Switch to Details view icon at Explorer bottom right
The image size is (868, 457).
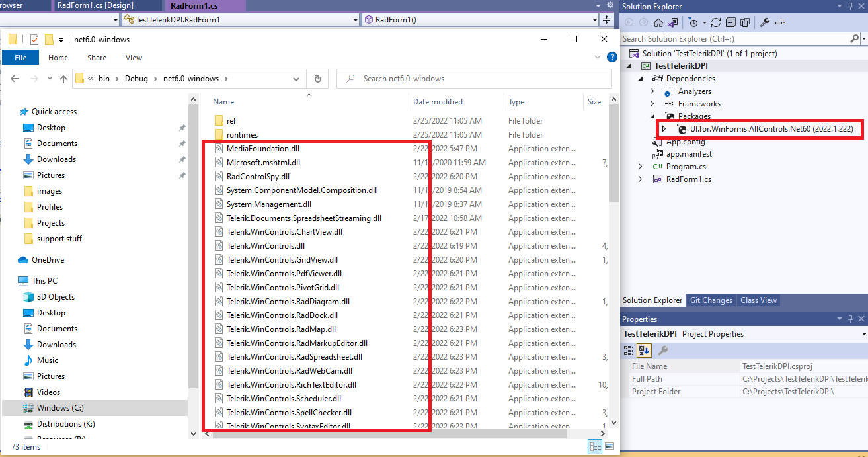(596, 446)
